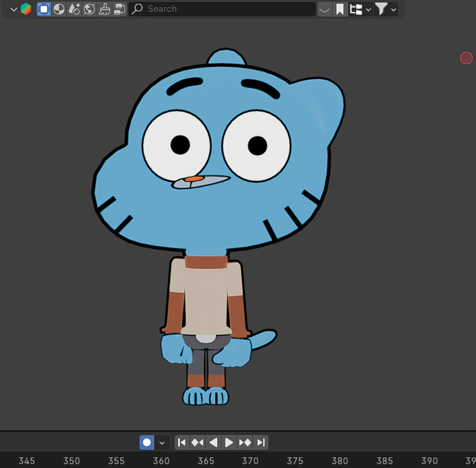Image resolution: width=476 pixels, height=468 pixels.
Task: Click frame 365 on the timeline
Action: point(206,460)
